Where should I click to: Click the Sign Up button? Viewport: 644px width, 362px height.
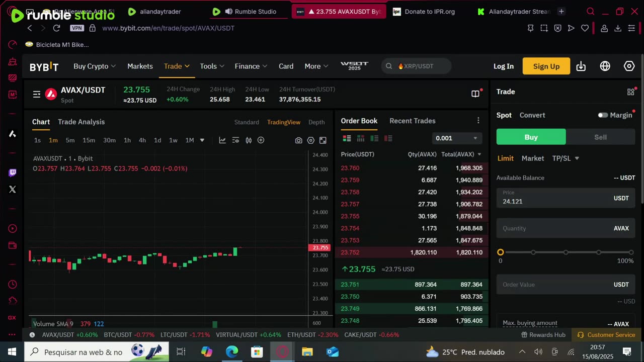click(x=546, y=66)
